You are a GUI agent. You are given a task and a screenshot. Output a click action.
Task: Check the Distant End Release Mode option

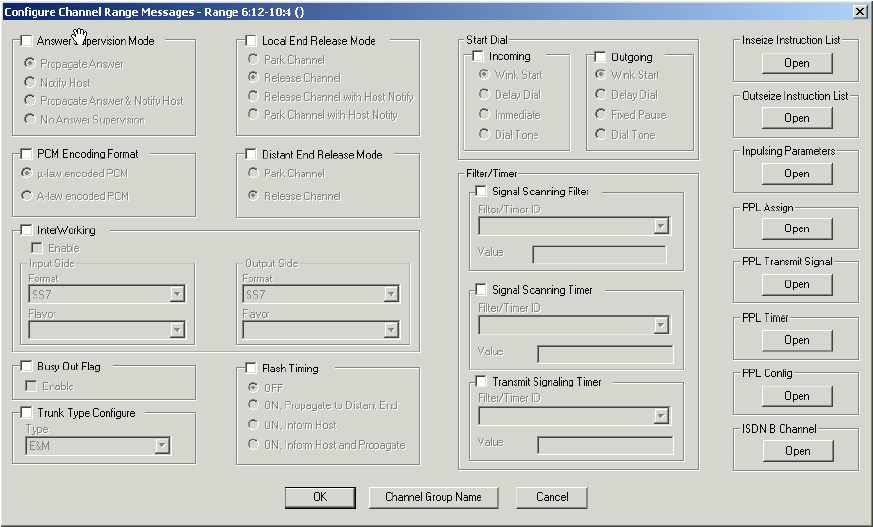pos(251,155)
